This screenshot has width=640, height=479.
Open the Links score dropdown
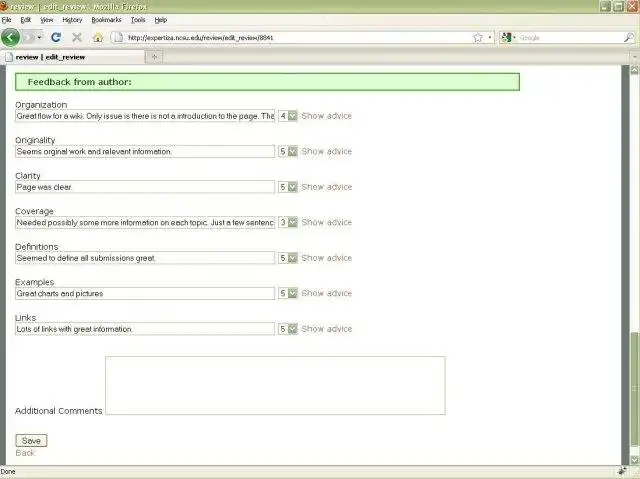click(288, 329)
